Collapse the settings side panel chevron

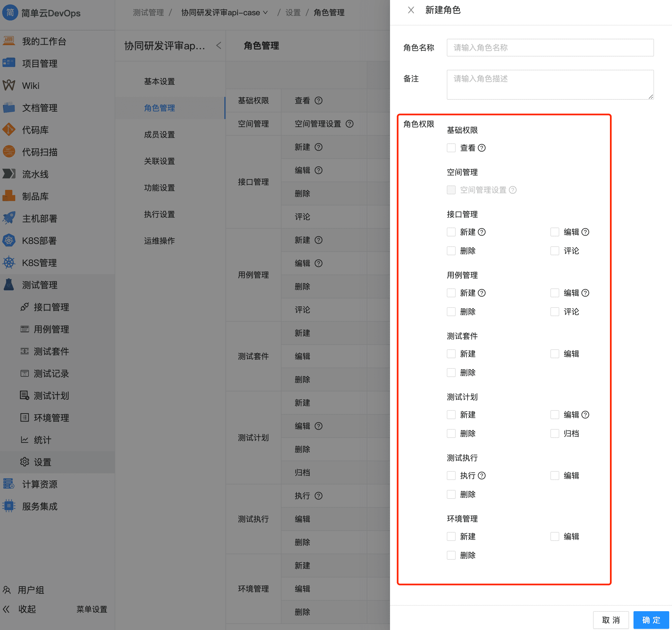[219, 46]
